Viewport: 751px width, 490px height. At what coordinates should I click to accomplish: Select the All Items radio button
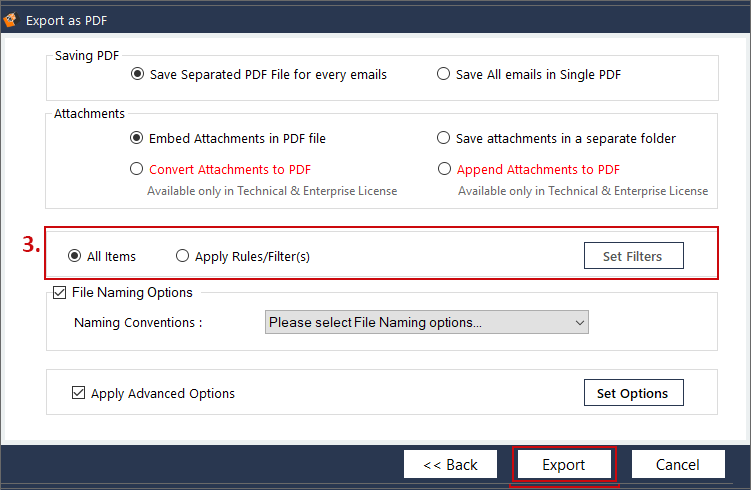[74, 256]
